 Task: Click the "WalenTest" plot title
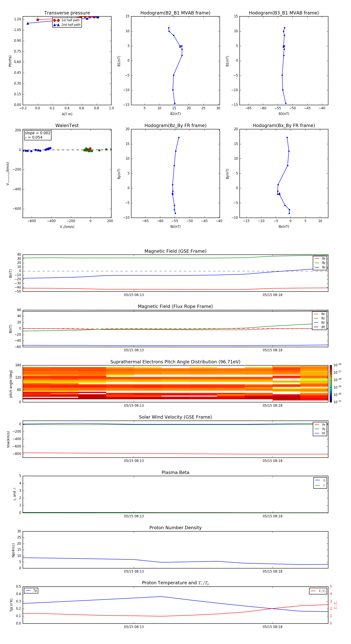[x=67, y=125]
